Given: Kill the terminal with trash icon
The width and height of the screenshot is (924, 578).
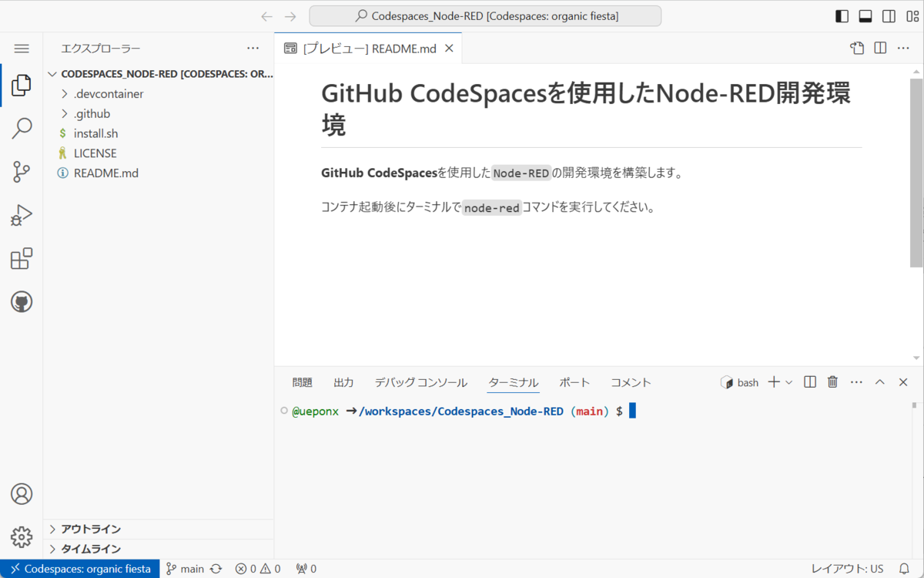Looking at the screenshot, I should (x=832, y=382).
